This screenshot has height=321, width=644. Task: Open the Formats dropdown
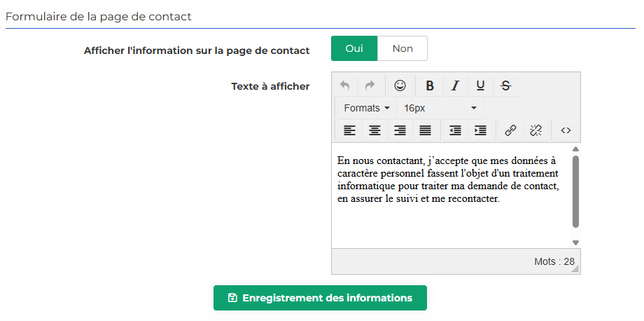click(367, 108)
